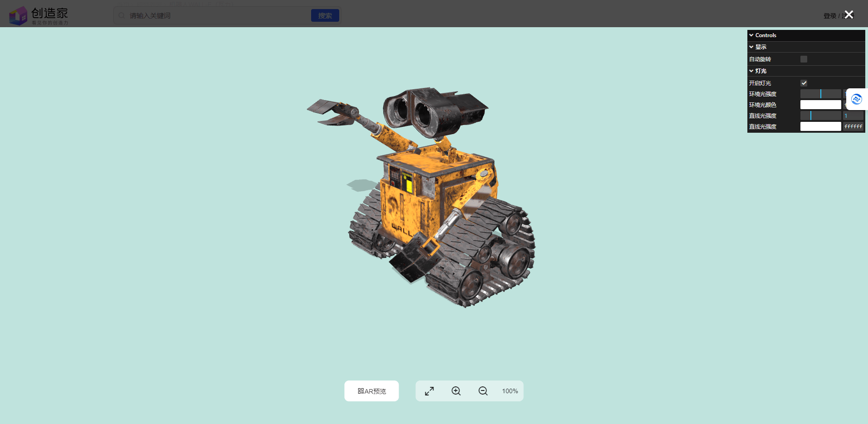This screenshot has width=868, height=424.
Task: Click the 创造家 site logo
Action: coord(39,16)
